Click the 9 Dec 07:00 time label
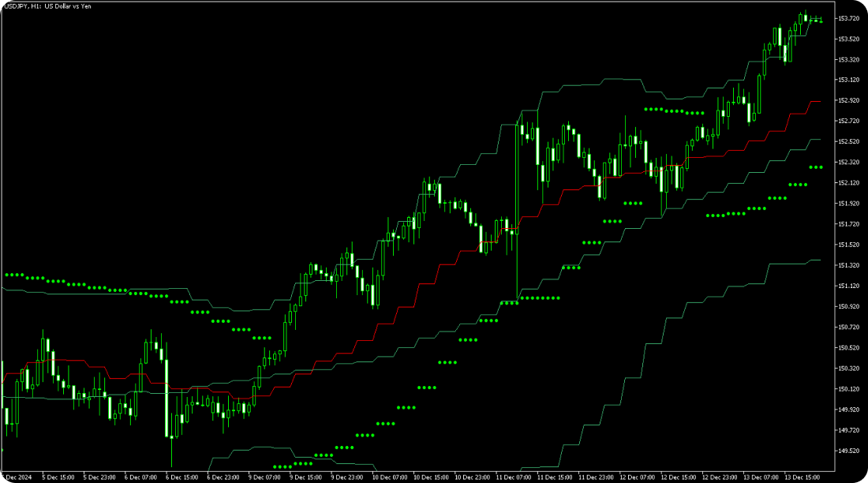This screenshot has width=868, height=483. click(x=264, y=477)
